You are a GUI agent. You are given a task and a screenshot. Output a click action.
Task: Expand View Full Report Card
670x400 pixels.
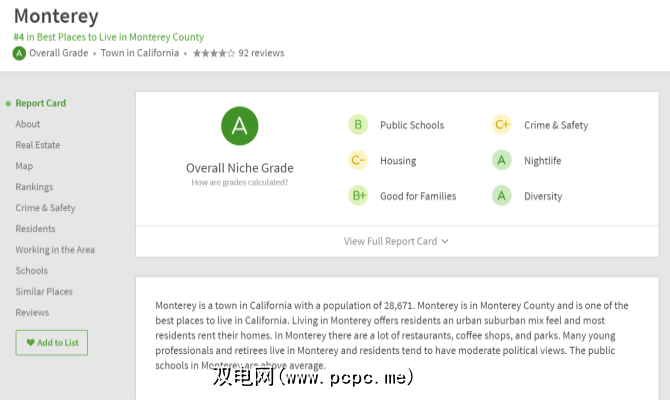[396, 241]
